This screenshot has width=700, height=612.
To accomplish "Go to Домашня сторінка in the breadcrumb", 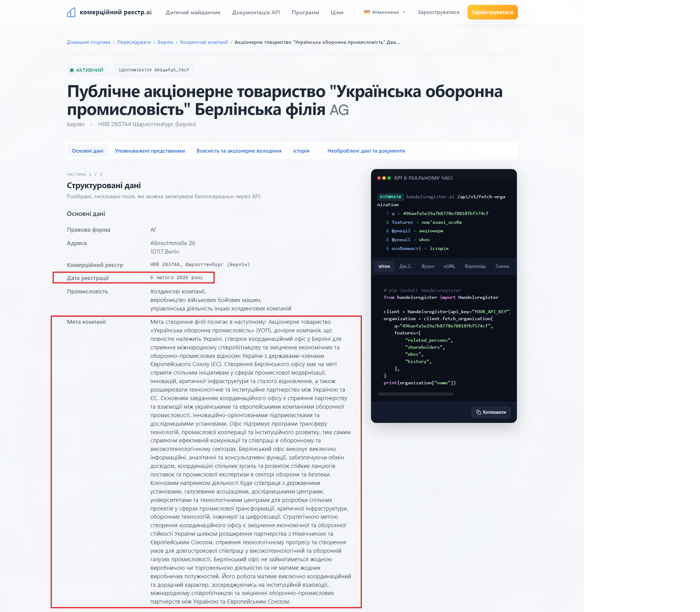I will coord(88,42).
